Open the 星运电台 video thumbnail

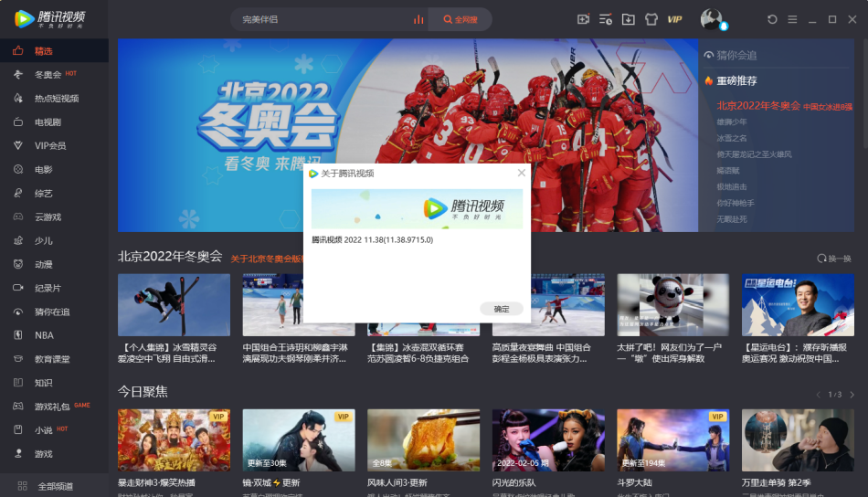[798, 304]
